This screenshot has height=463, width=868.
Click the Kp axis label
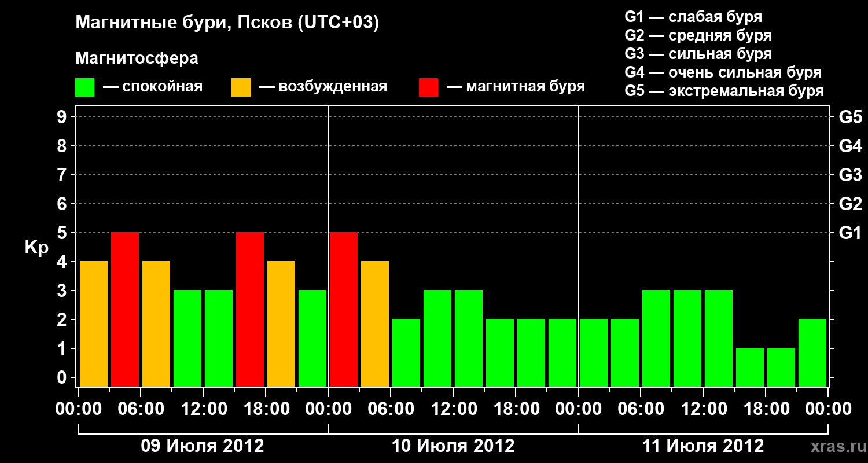36,248
